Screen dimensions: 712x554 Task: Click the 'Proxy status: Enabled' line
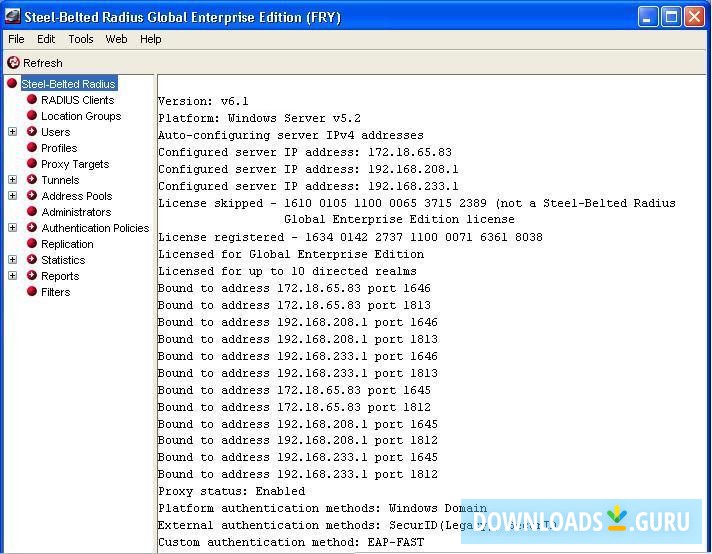232,491
